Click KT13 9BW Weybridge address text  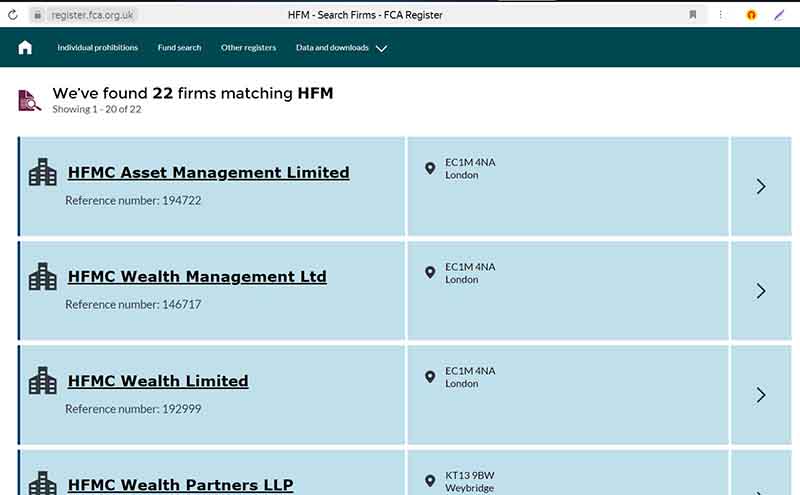click(x=470, y=482)
